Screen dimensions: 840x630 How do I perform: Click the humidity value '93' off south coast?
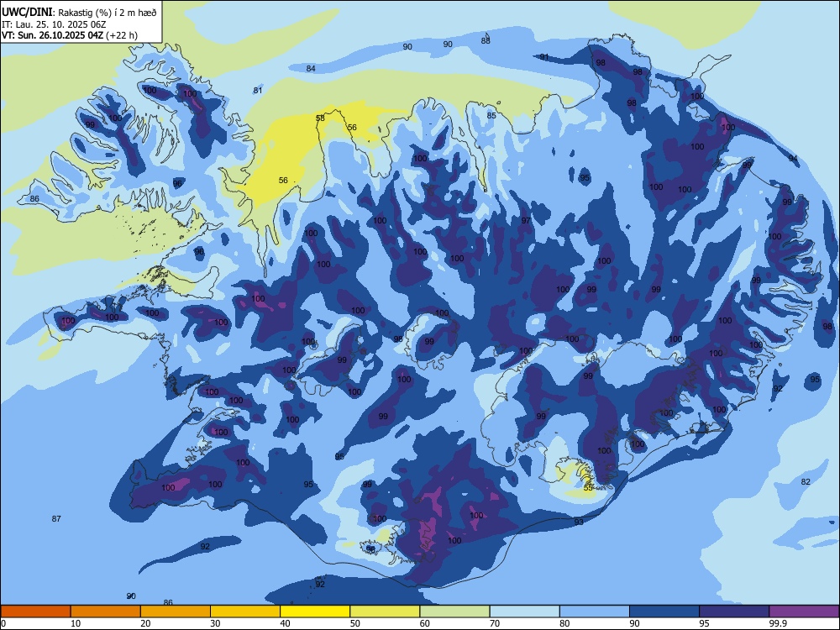click(579, 522)
